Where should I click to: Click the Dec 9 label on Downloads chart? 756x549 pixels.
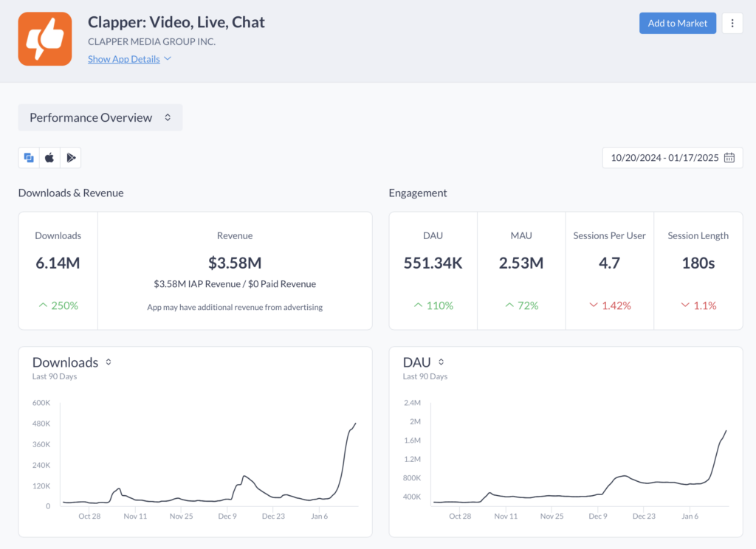[x=227, y=517]
